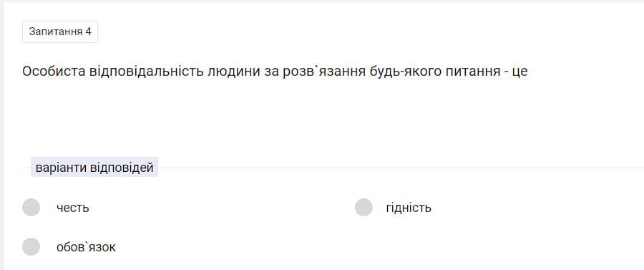644x270 pixels.
Task: Click the word варіанти in the answers header
Action: [x=60, y=168]
